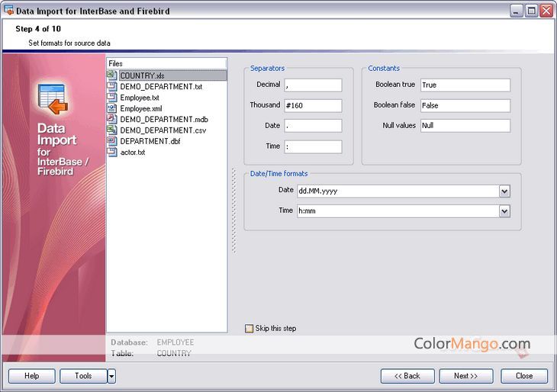
Task: Click the actor.txt file icon
Action: point(112,152)
